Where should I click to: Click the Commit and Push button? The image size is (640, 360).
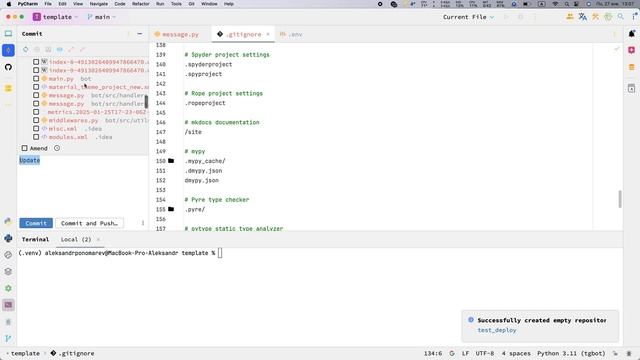(x=89, y=223)
